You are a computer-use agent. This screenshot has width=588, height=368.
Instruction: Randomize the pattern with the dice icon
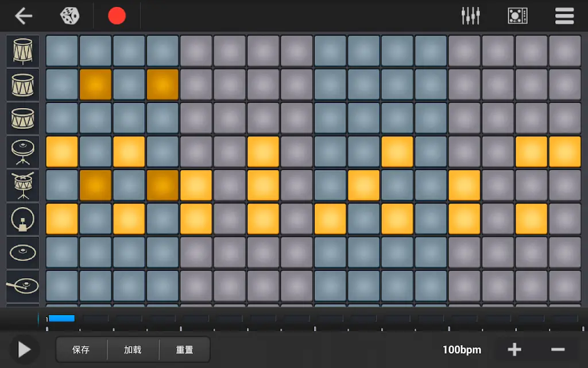point(70,16)
